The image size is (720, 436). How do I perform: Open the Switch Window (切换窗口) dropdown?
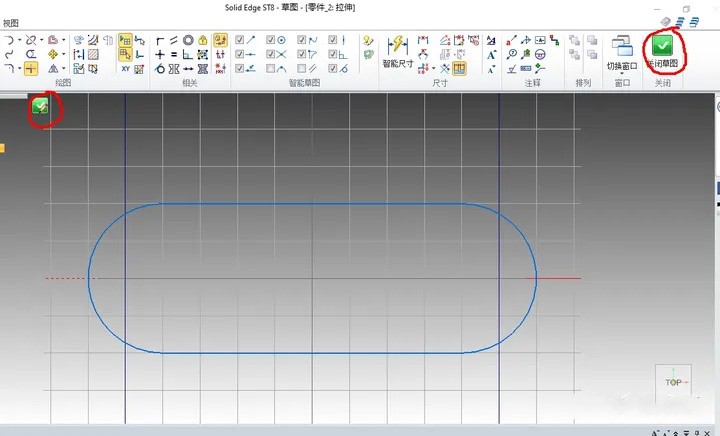(x=622, y=54)
